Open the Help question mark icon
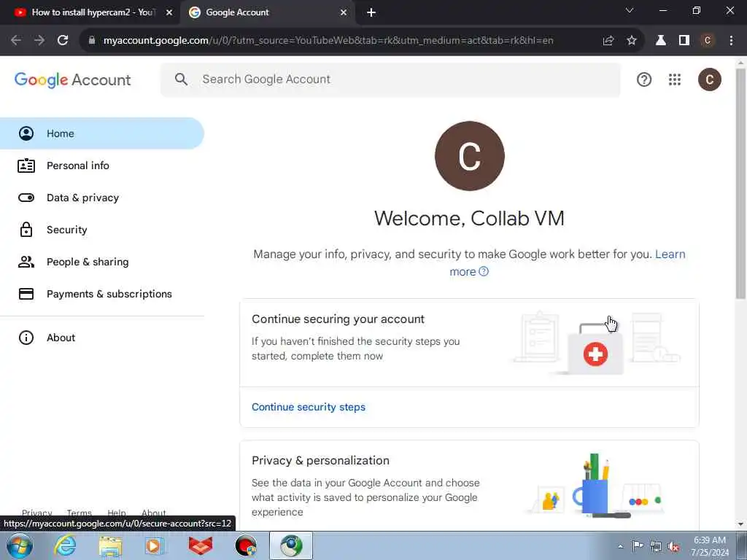747x560 pixels. (644, 79)
